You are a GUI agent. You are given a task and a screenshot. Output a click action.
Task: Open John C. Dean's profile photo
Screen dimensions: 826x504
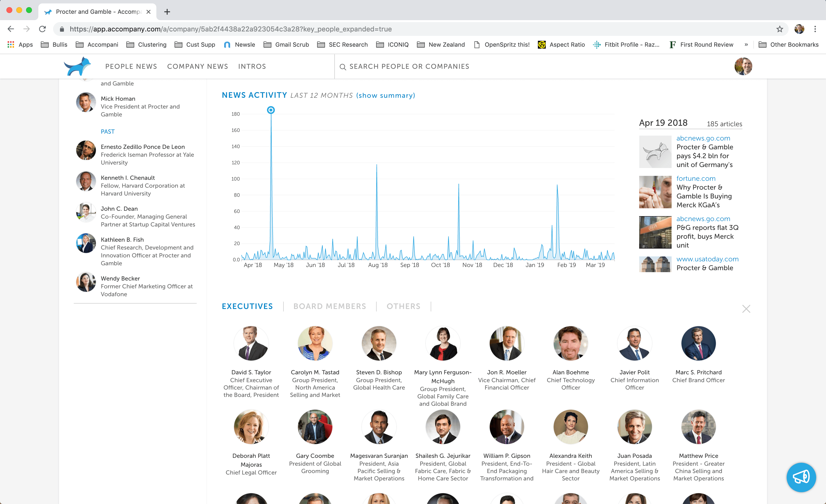86,212
